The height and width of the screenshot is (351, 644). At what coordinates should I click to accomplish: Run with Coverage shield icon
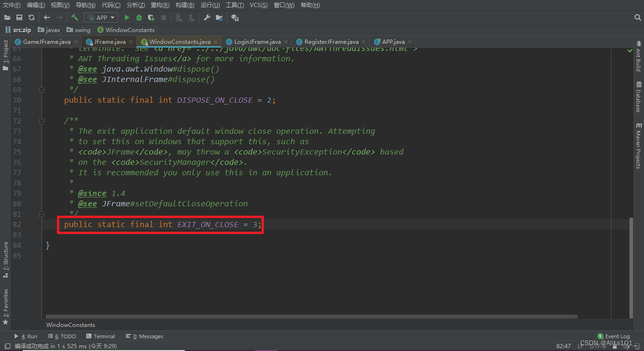click(151, 17)
